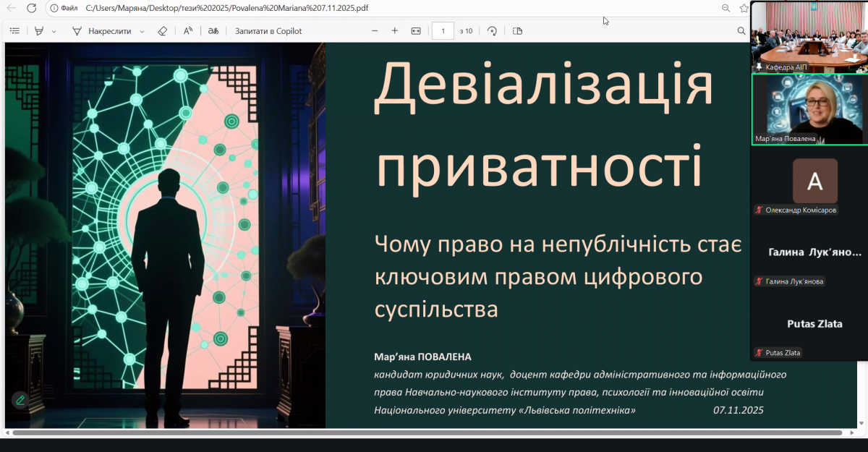Image resolution: width=868 pixels, height=452 pixels.
Task: Unmute Галина Лук'янова's microphone
Action: (758, 281)
